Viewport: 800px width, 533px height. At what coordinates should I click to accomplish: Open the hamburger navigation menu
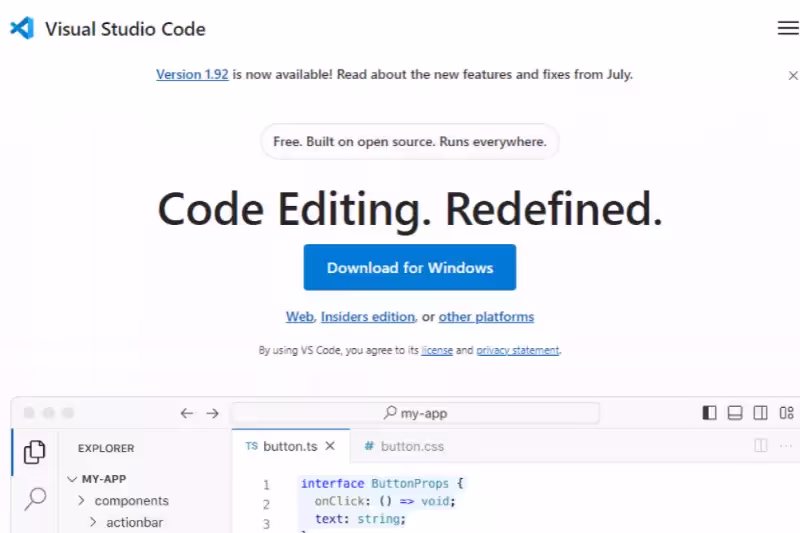(x=788, y=28)
